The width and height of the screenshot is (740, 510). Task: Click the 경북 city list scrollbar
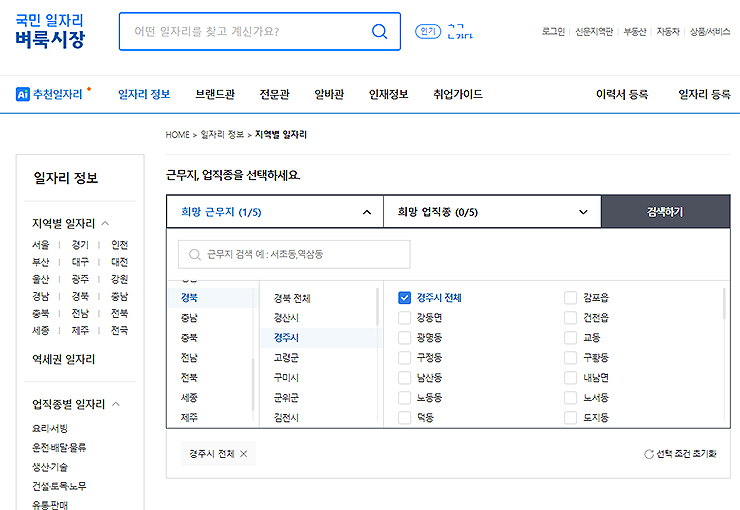(x=378, y=307)
